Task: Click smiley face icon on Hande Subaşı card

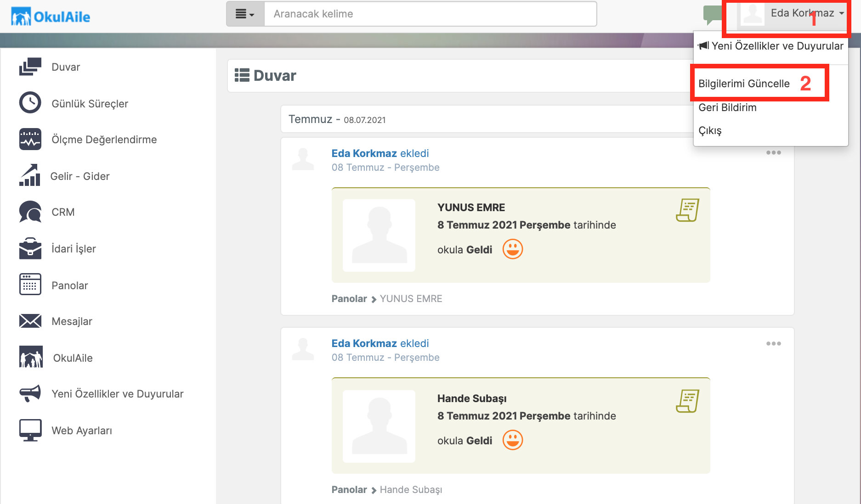Action: (513, 440)
